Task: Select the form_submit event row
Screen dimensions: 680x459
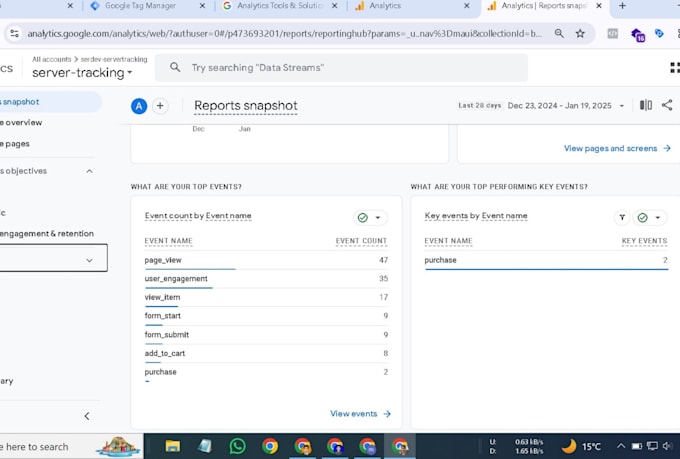Action: point(266,334)
